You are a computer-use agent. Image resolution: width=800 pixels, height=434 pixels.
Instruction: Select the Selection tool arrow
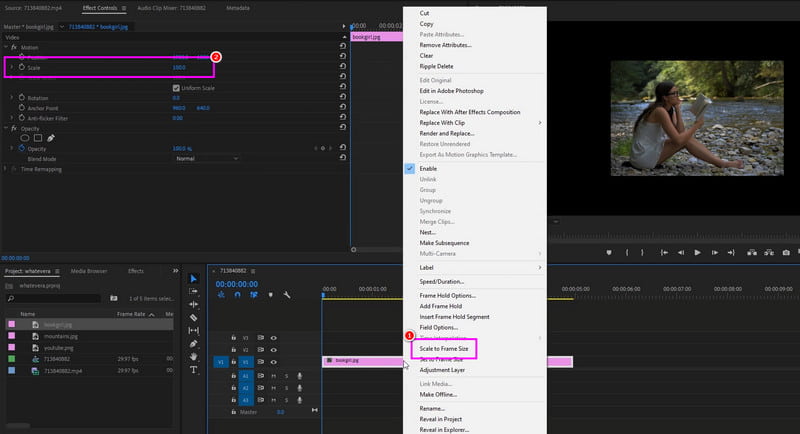tap(193, 278)
